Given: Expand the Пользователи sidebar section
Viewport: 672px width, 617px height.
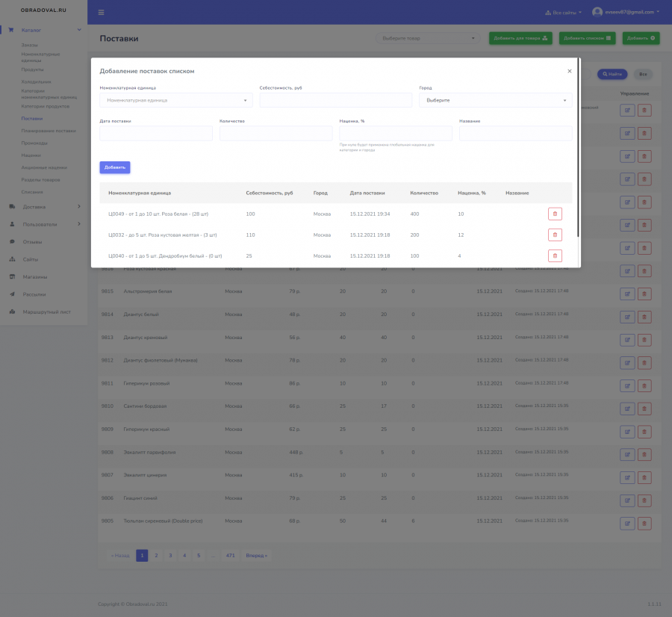Looking at the screenshot, I should 45,224.
